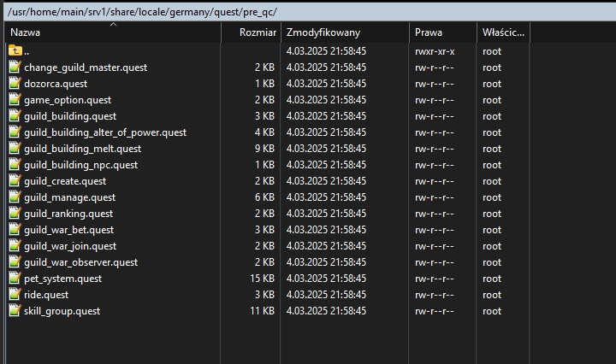Select the guild_war_observer.quest file name

click(x=81, y=262)
